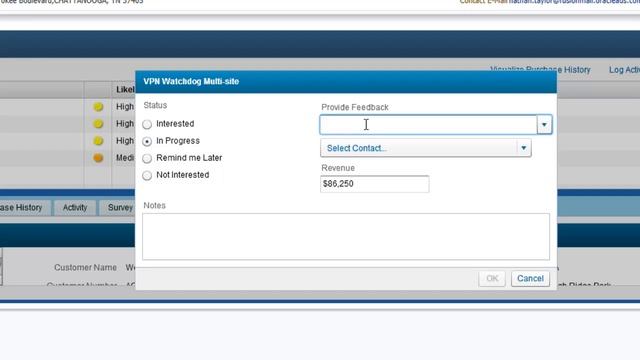
Task: Choose Remind me Later status option
Action: [x=147, y=158]
